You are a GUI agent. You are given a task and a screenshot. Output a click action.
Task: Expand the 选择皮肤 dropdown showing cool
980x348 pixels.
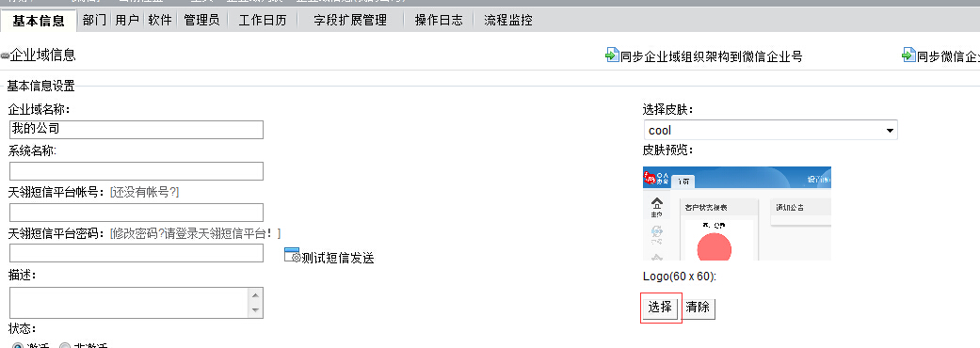(x=770, y=130)
